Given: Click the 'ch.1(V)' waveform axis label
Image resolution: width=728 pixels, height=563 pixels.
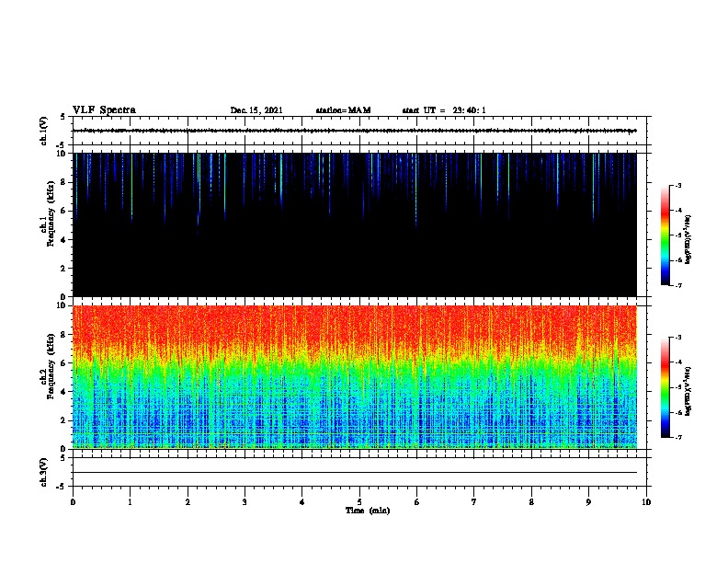Looking at the screenshot, I should pos(43,131).
